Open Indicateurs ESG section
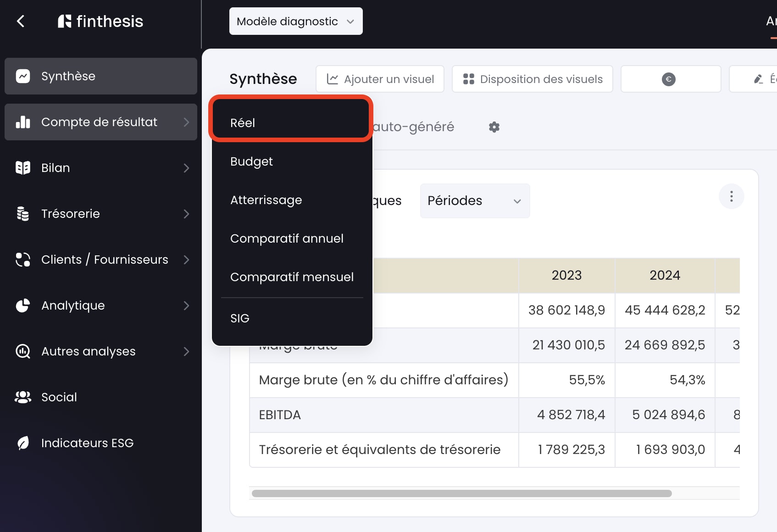The width and height of the screenshot is (777, 532). click(101, 443)
